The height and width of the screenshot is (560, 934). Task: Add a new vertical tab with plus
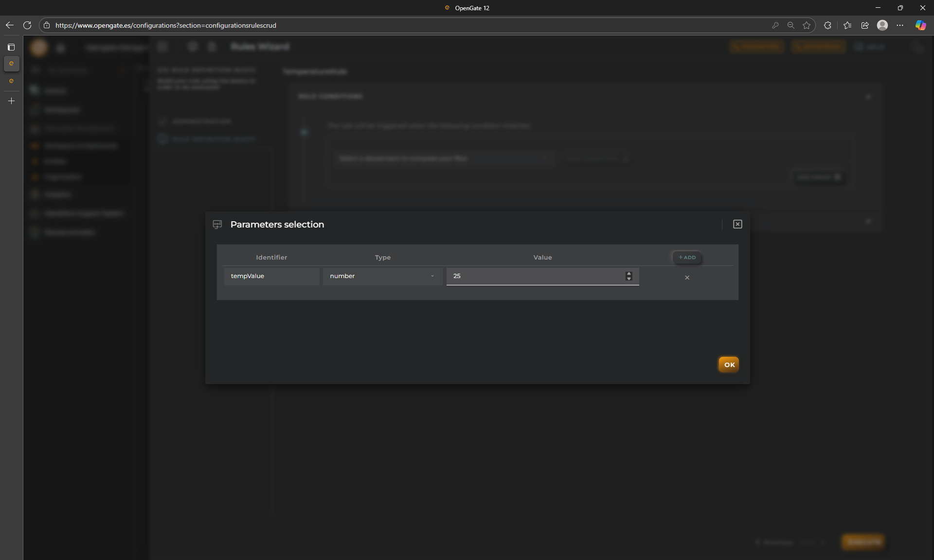pyautogui.click(x=12, y=101)
